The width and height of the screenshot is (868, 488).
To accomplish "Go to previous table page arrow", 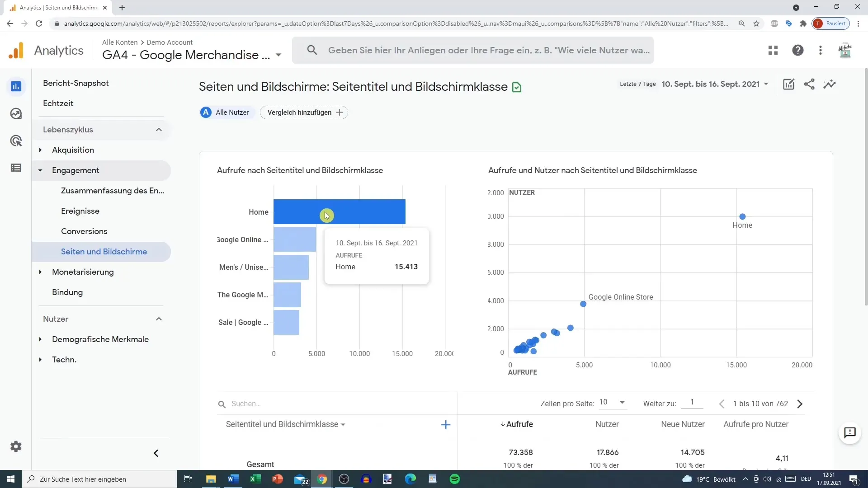I will pyautogui.click(x=722, y=404).
